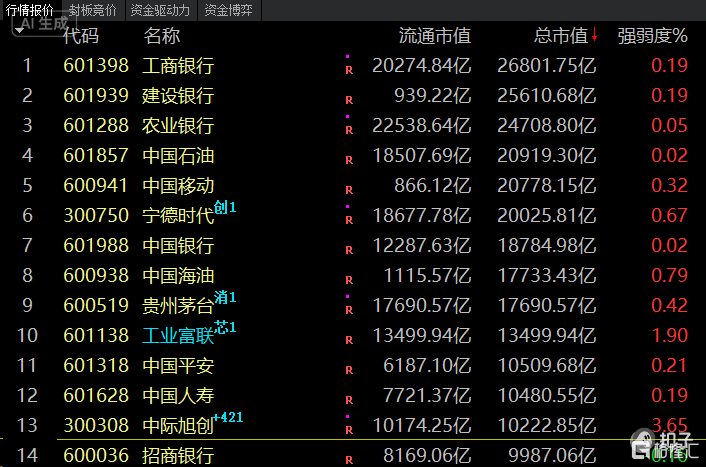This screenshot has height=467, width=706.
Task: Click the R marker in 建设银行 row
Action: pos(349,100)
